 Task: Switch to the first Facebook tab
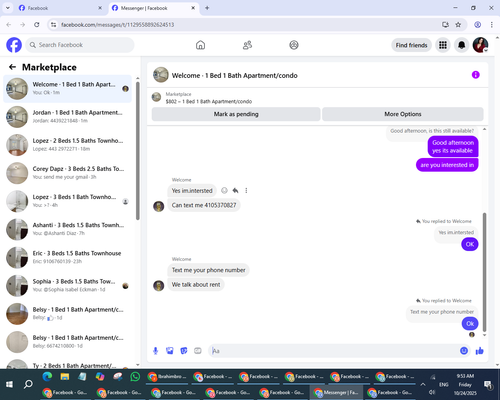click(60, 8)
